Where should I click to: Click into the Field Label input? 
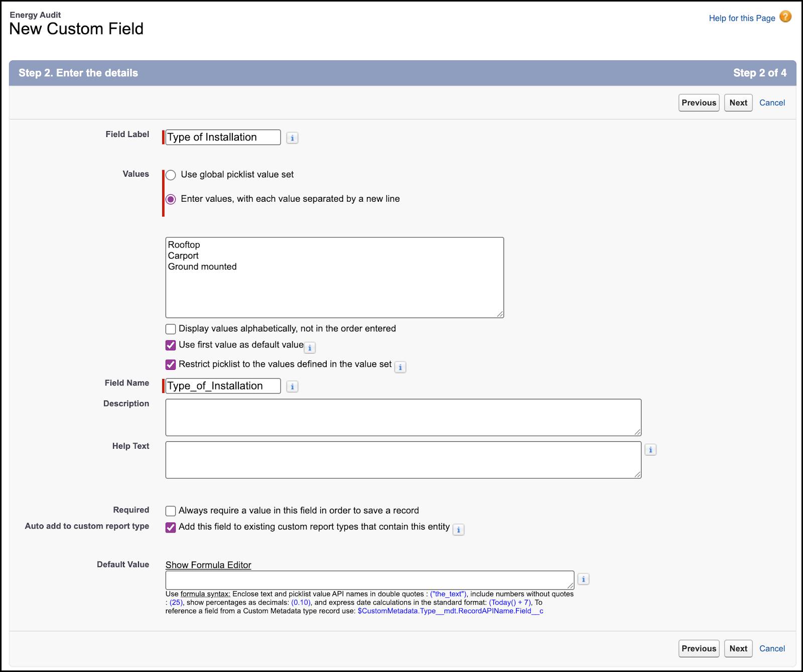[223, 137]
